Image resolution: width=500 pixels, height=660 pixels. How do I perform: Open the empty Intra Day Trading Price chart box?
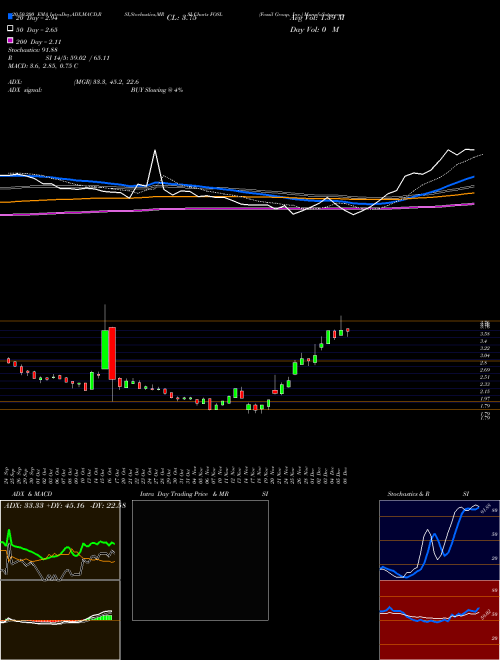(x=200, y=560)
